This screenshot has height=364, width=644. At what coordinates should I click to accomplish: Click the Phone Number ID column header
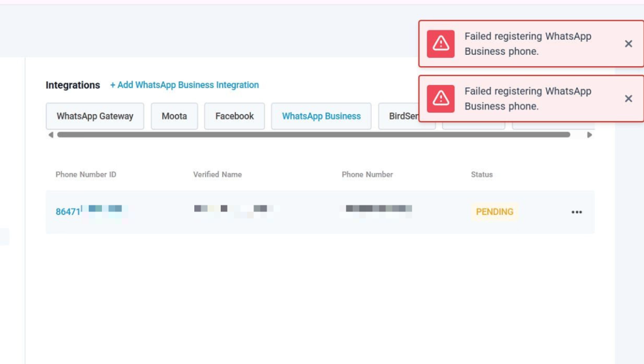tap(86, 174)
